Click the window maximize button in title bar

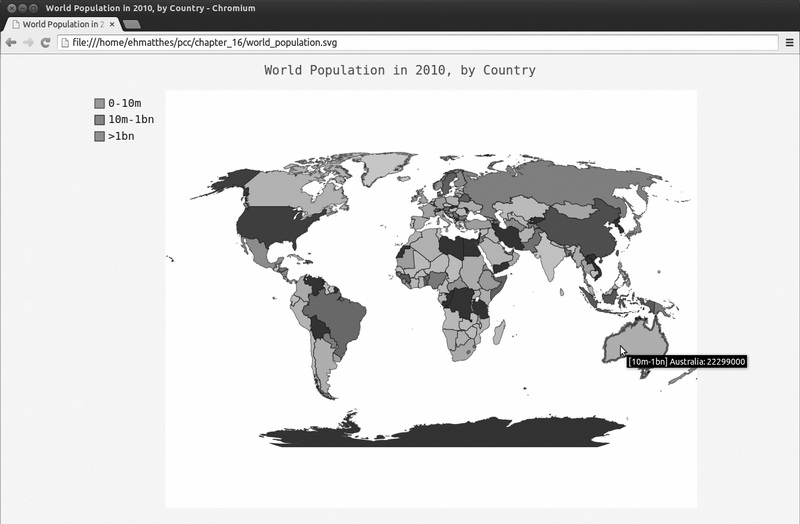coord(34,8)
